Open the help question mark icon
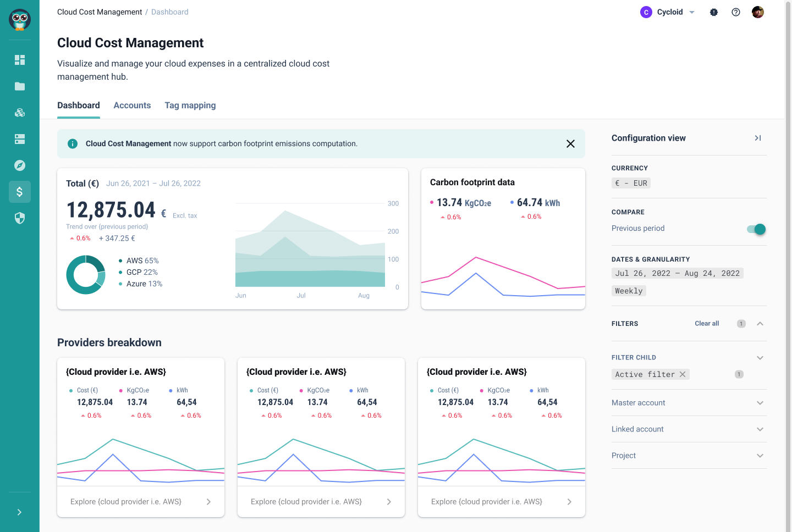Image resolution: width=792 pixels, height=532 pixels. (736, 12)
